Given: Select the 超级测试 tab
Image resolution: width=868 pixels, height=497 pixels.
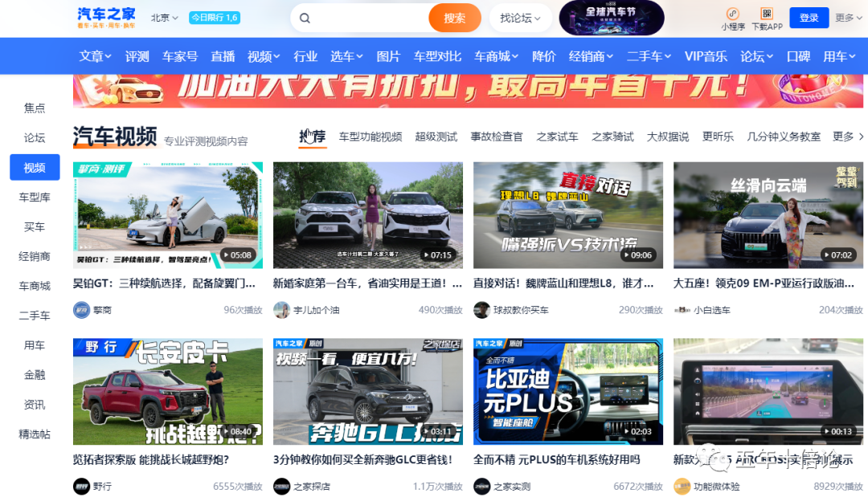Looking at the screenshot, I should [x=436, y=136].
